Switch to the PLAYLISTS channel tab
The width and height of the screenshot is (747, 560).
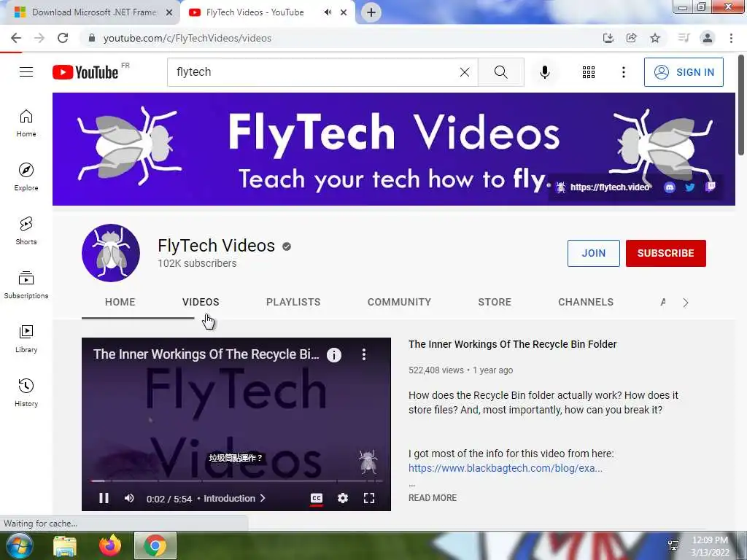click(293, 302)
